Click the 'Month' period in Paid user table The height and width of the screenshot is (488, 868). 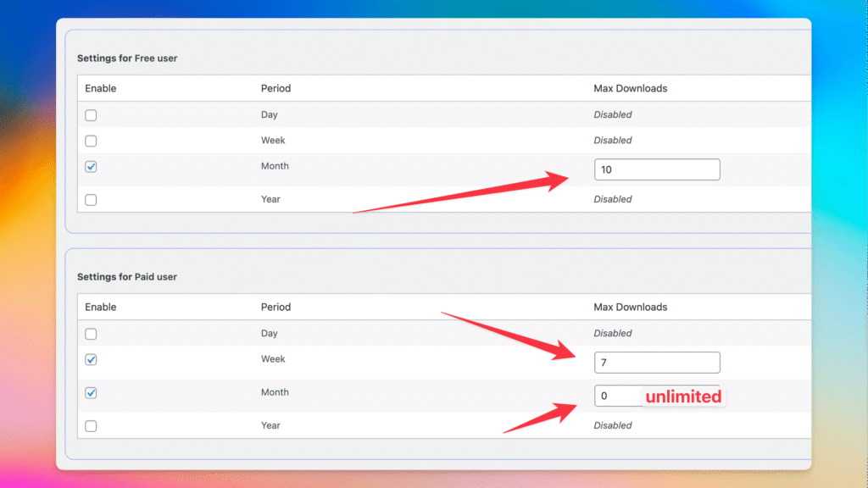pyautogui.click(x=275, y=392)
